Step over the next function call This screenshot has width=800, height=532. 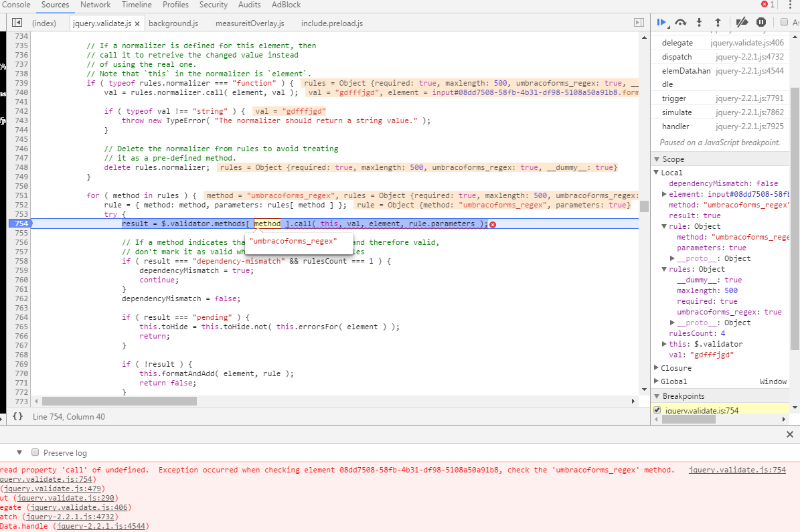(681, 23)
